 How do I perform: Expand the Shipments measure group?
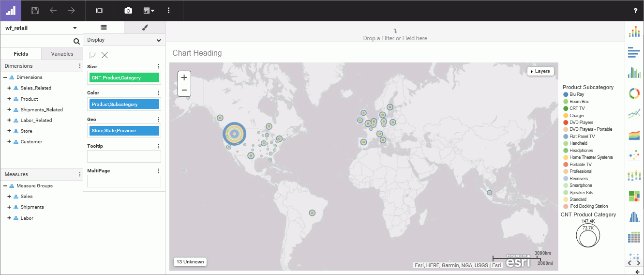pos(9,207)
